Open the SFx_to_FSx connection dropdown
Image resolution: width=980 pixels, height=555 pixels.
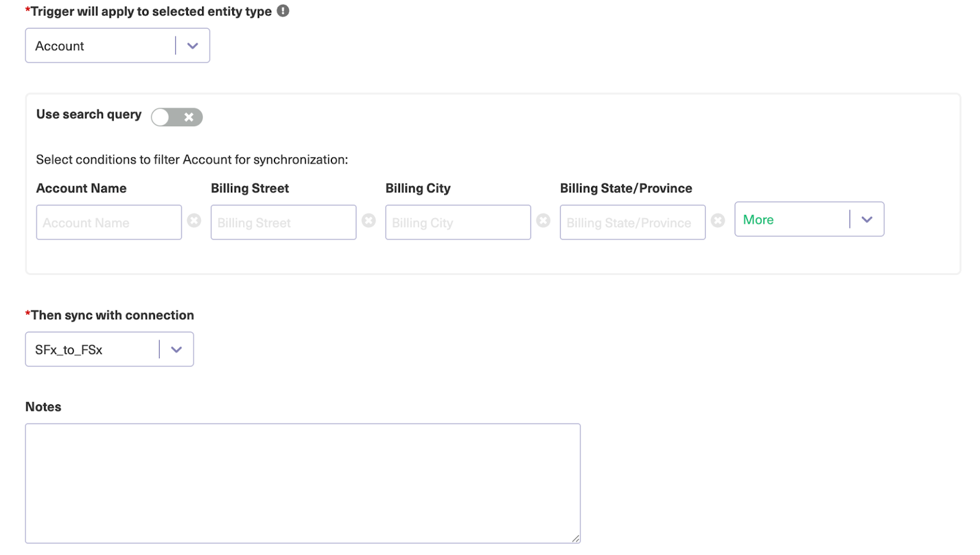point(109,349)
